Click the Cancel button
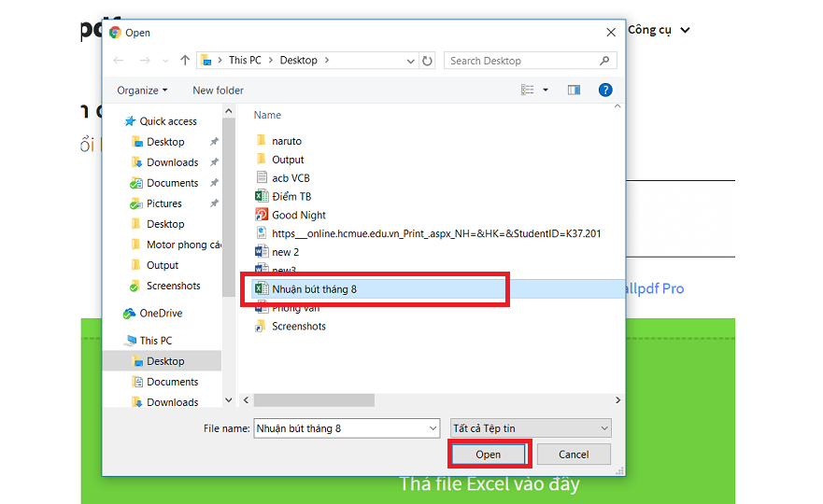Viewport: 823px width, 504px height. click(x=574, y=455)
